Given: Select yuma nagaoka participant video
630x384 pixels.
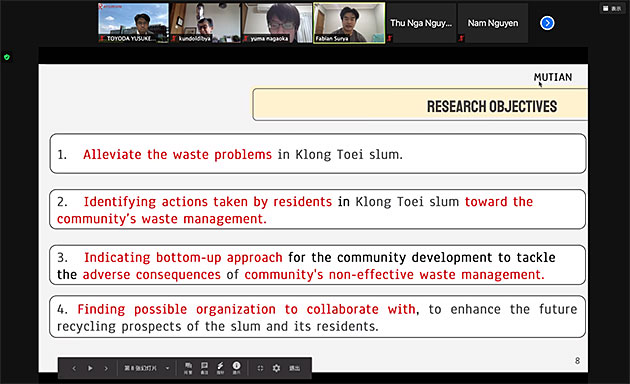Looking at the screenshot, I should pyautogui.click(x=277, y=23).
